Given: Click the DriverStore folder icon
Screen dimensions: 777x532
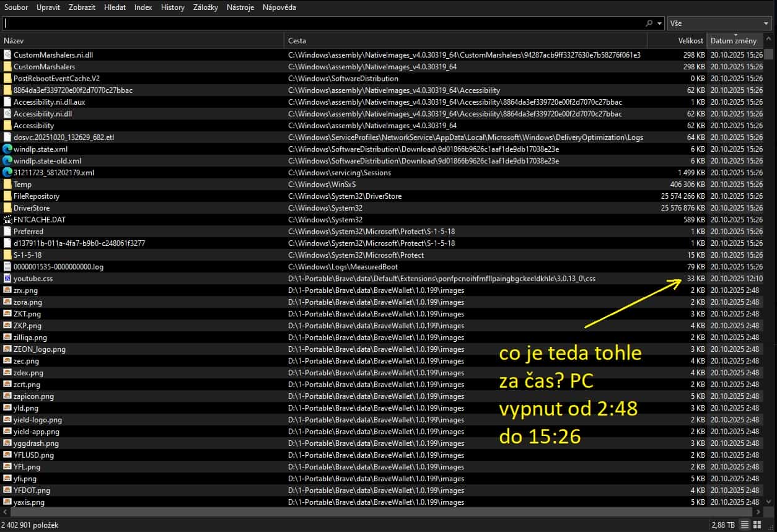Looking at the screenshot, I should [x=7, y=208].
